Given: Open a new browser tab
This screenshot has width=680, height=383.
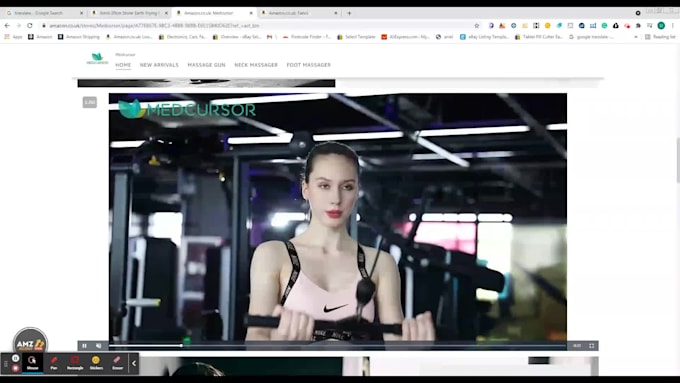Looking at the screenshot, I should pyautogui.click(x=349, y=13).
